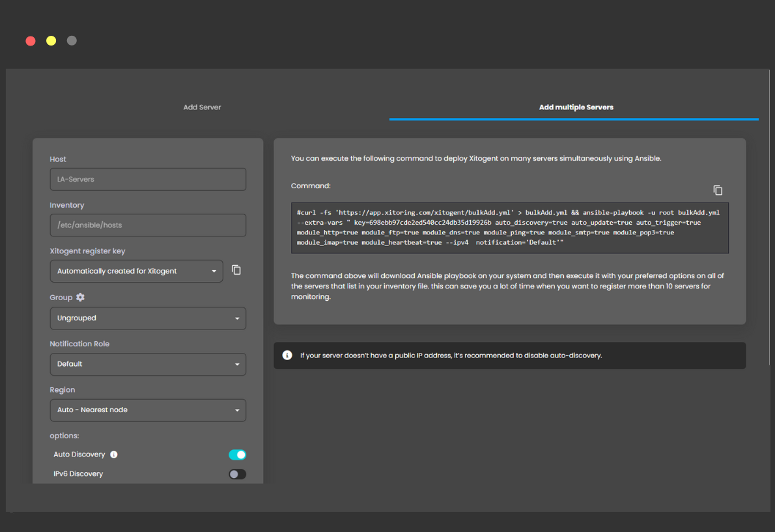
Task: Enable the IPv6 Discovery toggle
Action: (x=237, y=474)
